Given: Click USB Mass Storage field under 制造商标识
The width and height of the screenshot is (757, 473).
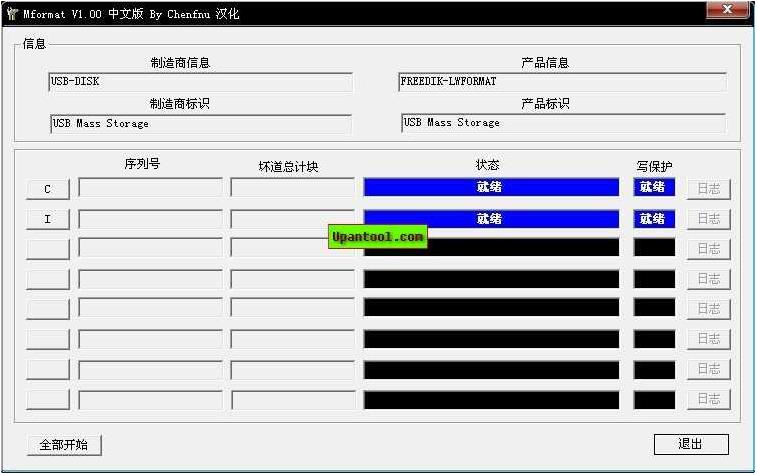Looking at the screenshot, I should (x=201, y=124).
